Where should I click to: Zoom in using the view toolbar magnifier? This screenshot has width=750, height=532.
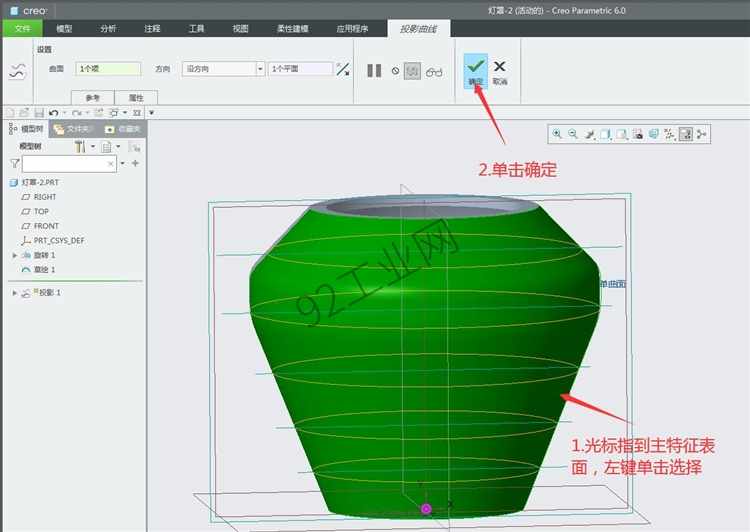(557, 134)
